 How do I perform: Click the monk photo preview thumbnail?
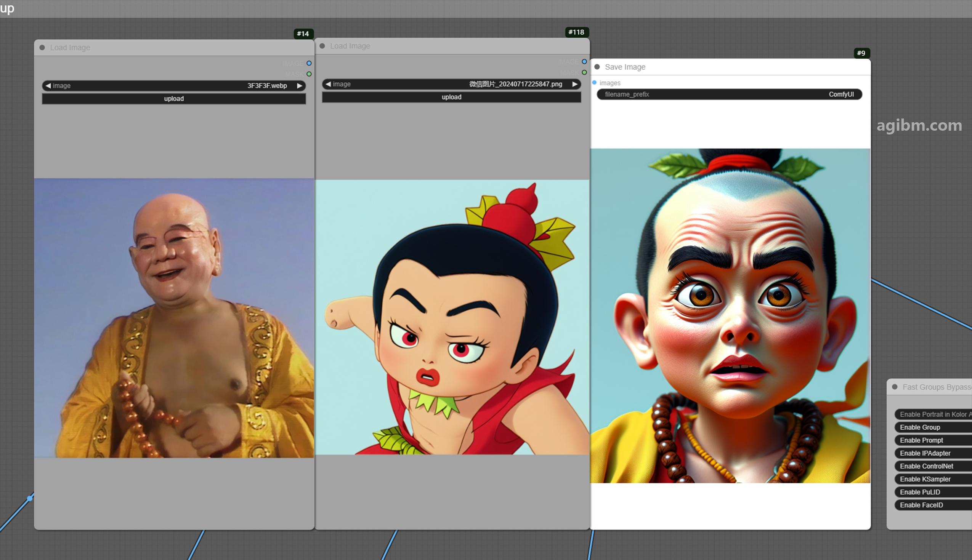[x=174, y=318]
